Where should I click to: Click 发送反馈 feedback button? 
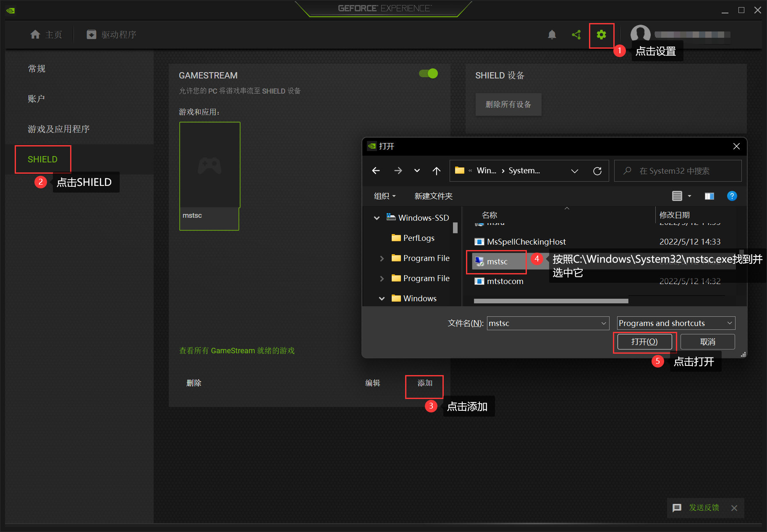(704, 508)
